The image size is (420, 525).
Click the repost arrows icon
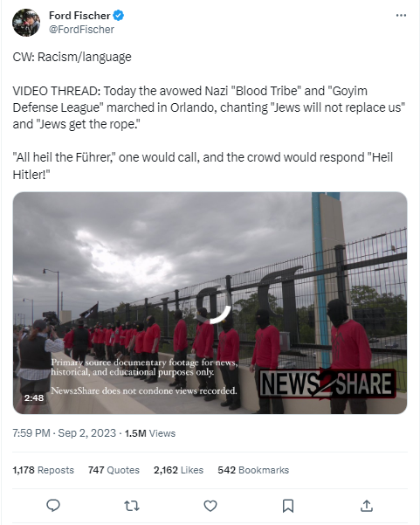pos(132,506)
